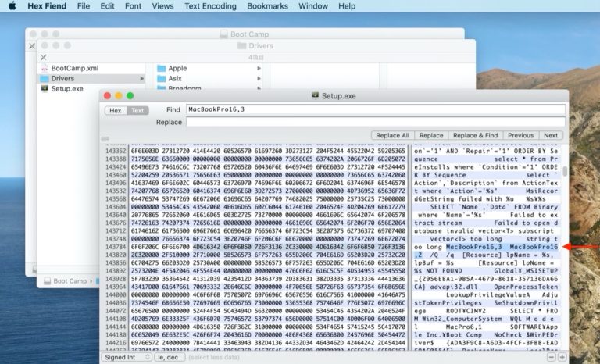Open the Font menu
Viewport: 600px width, 364px height.
133,6
